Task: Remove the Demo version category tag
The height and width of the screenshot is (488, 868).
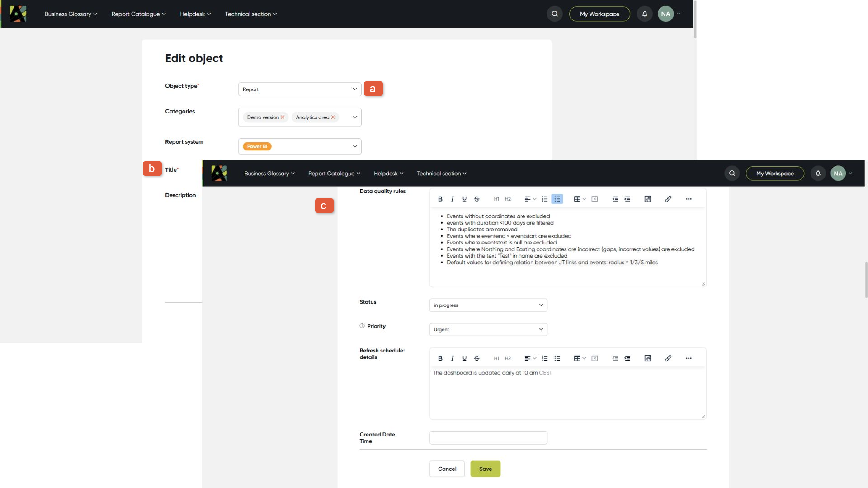Action: tap(283, 117)
